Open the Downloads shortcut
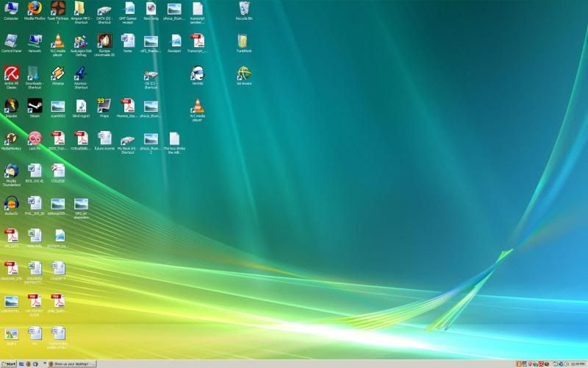Image resolution: width=588 pixels, height=368 pixels. 35,77
